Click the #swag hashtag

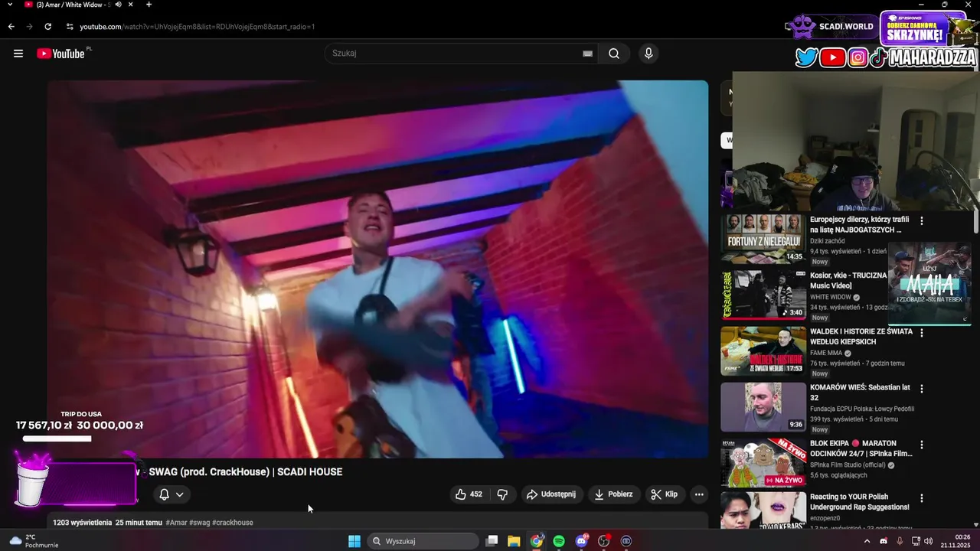tap(199, 523)
